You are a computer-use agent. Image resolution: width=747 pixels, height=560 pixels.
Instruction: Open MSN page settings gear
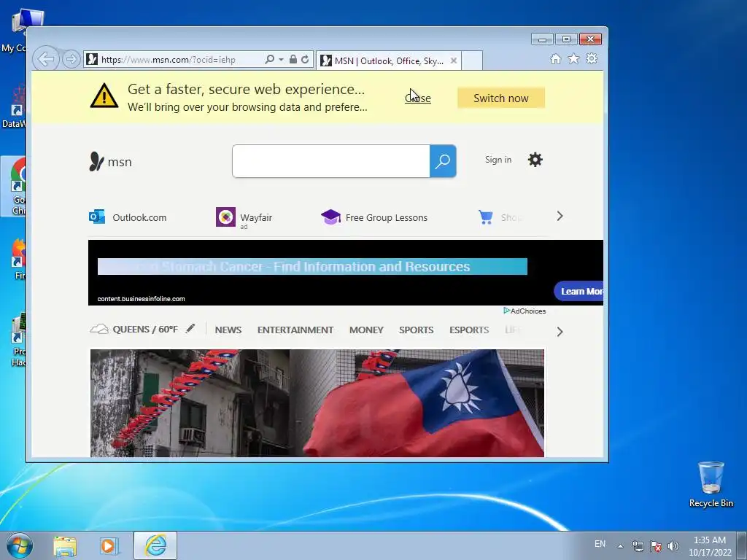coord(535,160)
